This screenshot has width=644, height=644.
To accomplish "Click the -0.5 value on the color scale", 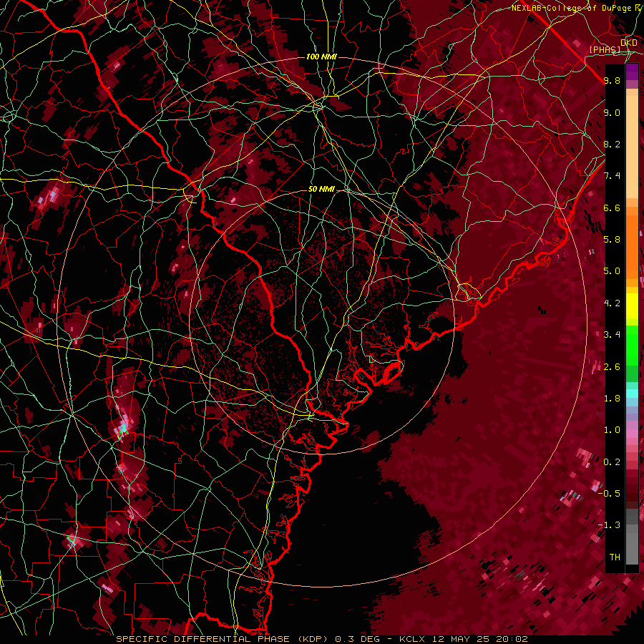I will point(610,494).
